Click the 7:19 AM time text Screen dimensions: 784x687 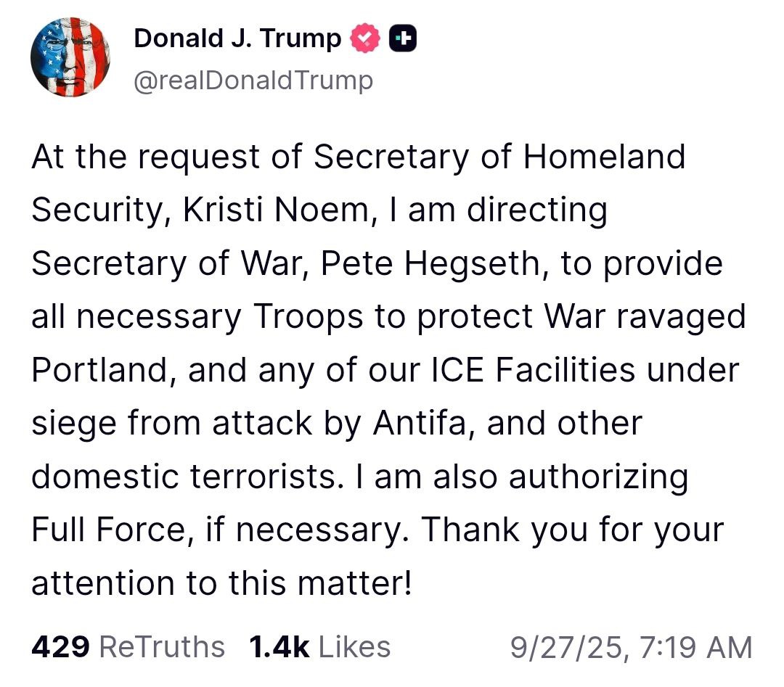[695, 646]
